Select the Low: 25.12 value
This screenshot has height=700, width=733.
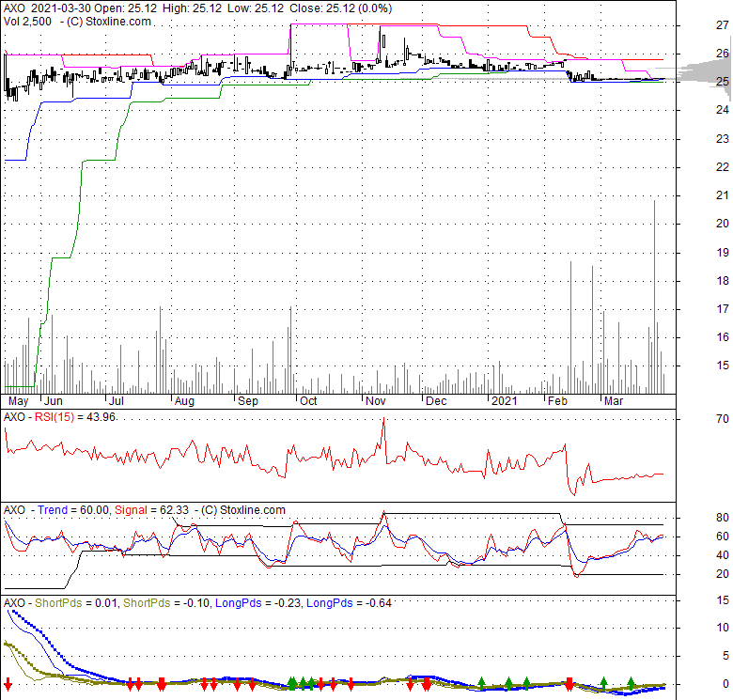pyautogui.click(x=256, y=8)
